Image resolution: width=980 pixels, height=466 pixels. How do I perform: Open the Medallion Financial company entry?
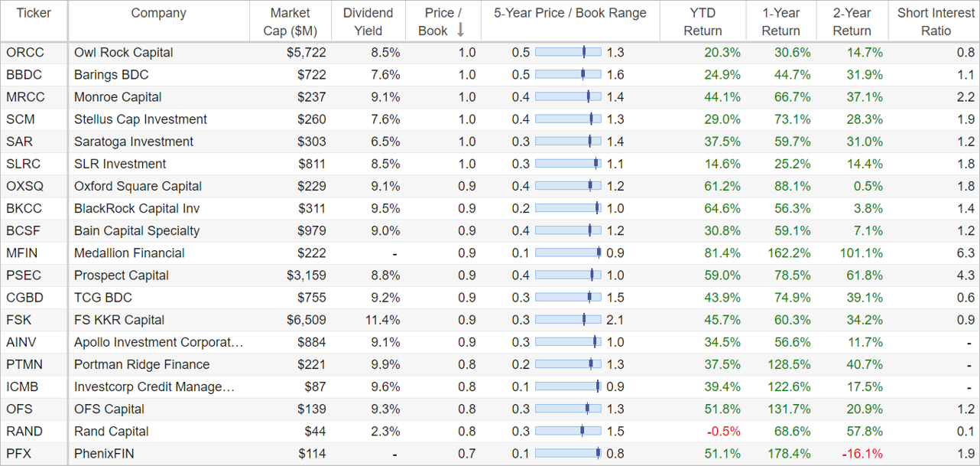(x=129, y=253)
